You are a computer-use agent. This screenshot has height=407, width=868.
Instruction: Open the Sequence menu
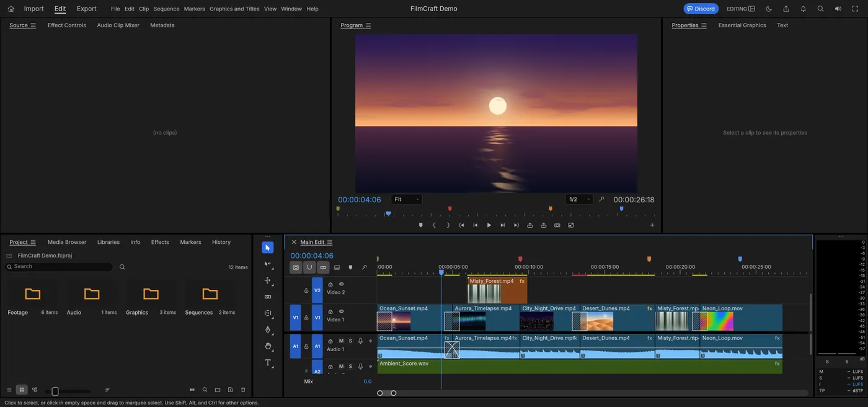166,9
